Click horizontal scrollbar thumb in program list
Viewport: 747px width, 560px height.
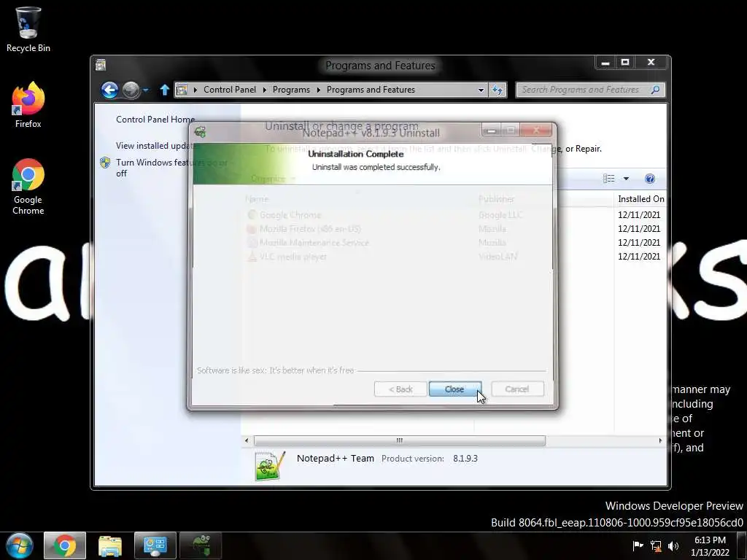(x=400, y=440)
